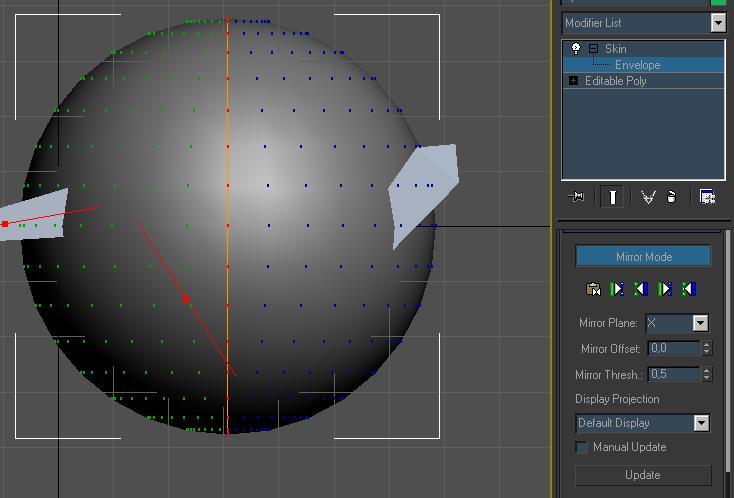Viewport: 734px width, 498px height.
Task: Select the red envelope handle inside the sphere
Action: pyautogui.click(x=186, y=299)
